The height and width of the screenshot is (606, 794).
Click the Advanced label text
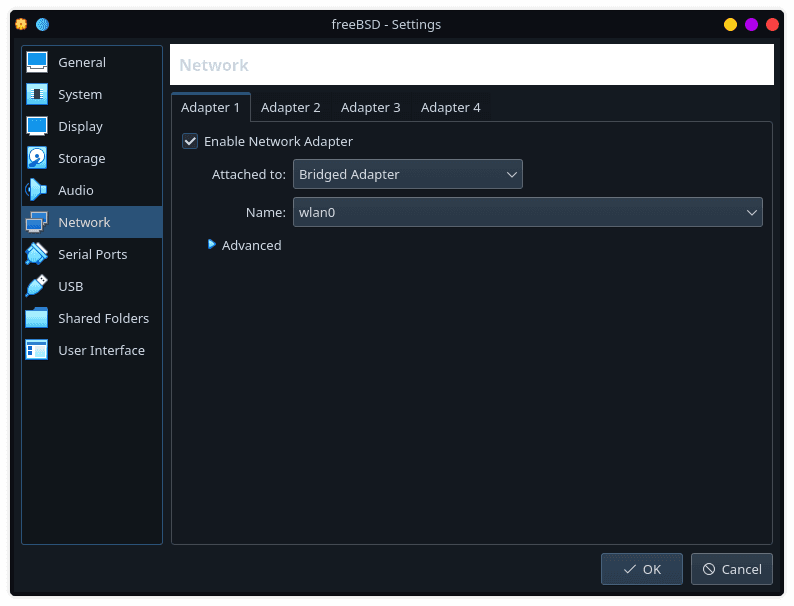click(x=252, y=245)
